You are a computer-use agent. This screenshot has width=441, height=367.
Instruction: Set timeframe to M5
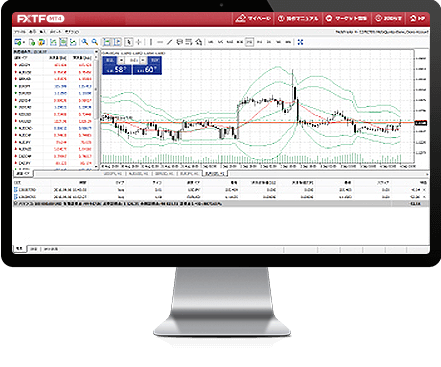coord(220,42)
